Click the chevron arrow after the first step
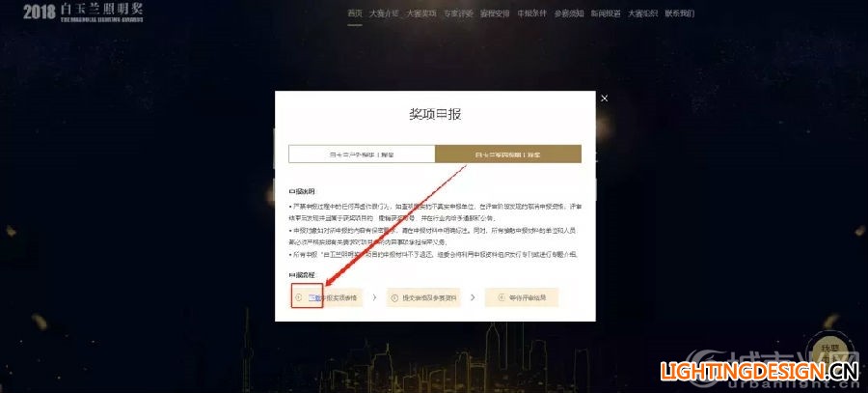Image resolution: width=868 pixels, height=393 pixels. 374,297
